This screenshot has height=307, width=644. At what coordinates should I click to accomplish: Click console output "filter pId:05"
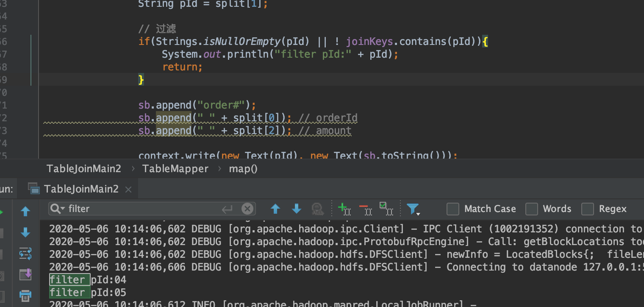point(88,293)
